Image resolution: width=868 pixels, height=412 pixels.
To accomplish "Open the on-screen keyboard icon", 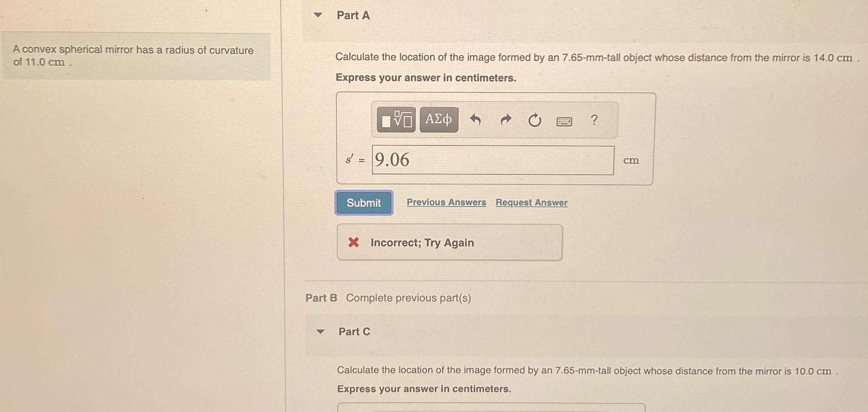I will click(x=564, y=121).
